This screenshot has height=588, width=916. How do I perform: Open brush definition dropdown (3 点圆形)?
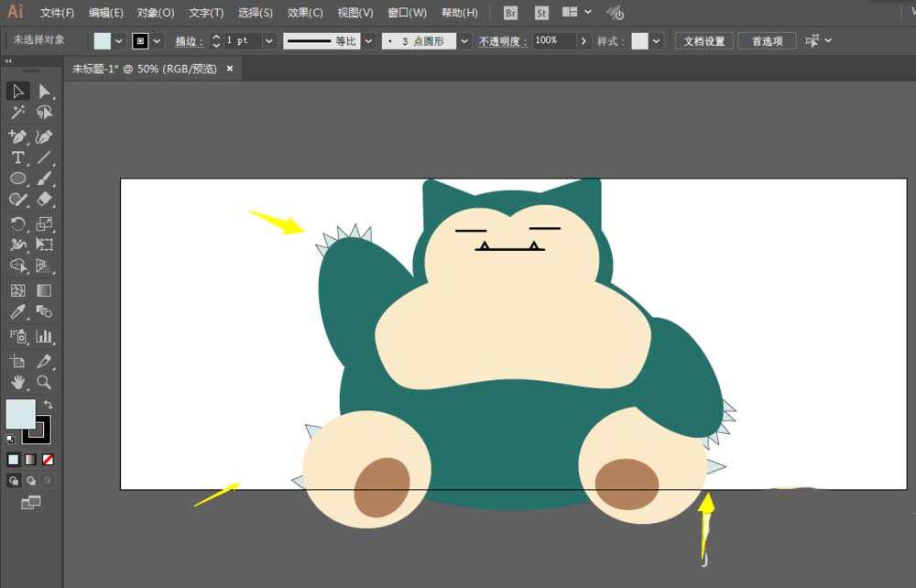464,41
